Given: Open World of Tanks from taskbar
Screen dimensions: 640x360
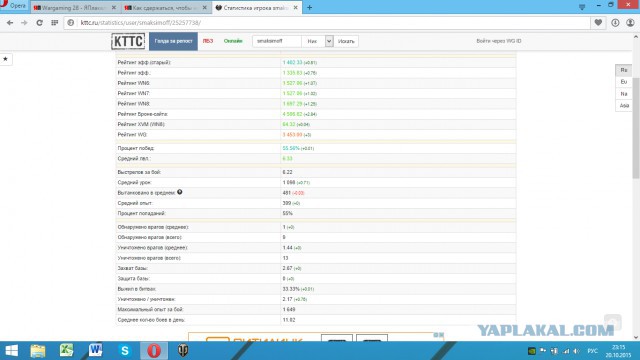Looking at the screenshot, I should tap(183, 351).
